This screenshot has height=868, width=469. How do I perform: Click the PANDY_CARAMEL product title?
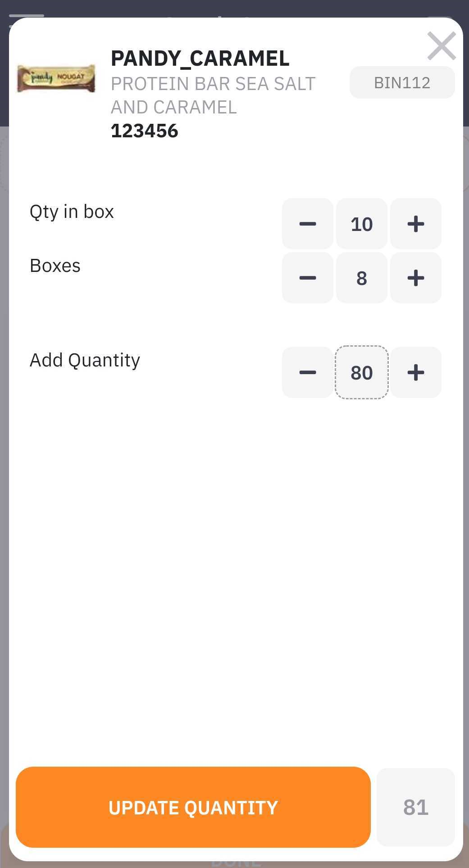point(200,58)
